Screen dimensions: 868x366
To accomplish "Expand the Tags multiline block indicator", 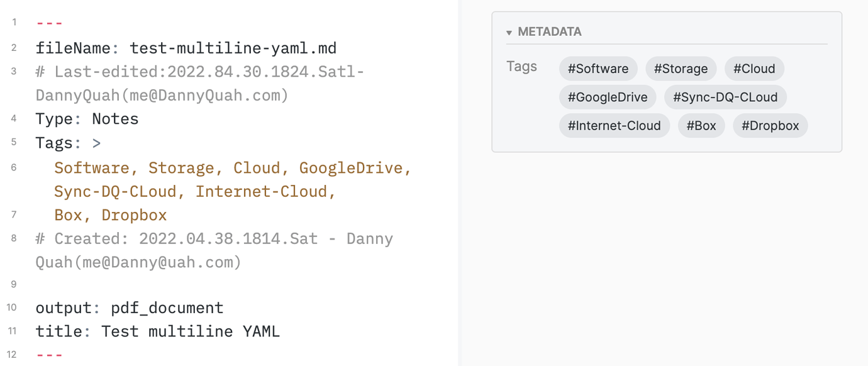I will pos(96,143).
